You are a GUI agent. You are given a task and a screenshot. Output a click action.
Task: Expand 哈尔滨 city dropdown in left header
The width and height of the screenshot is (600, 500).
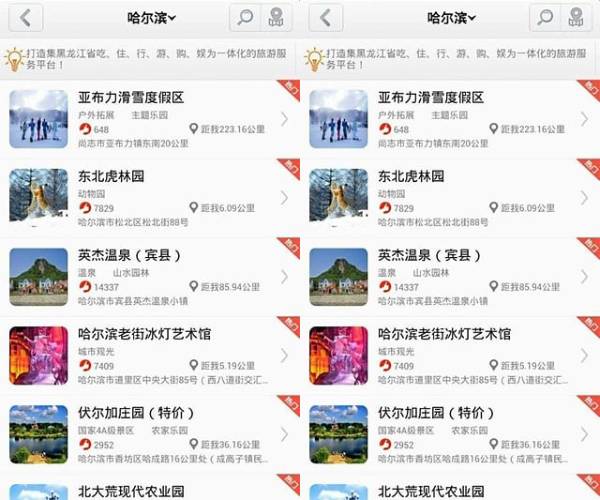[152, 18]
